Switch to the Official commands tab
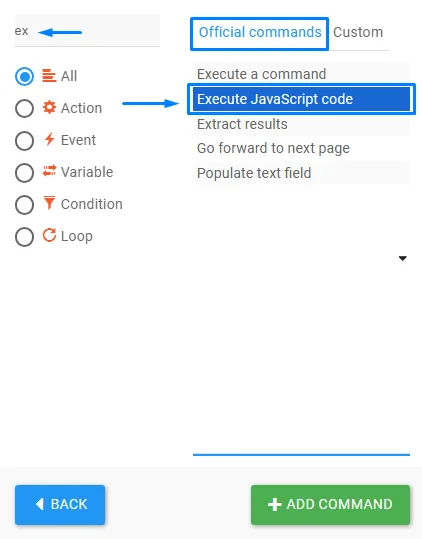 coord(259,33)
